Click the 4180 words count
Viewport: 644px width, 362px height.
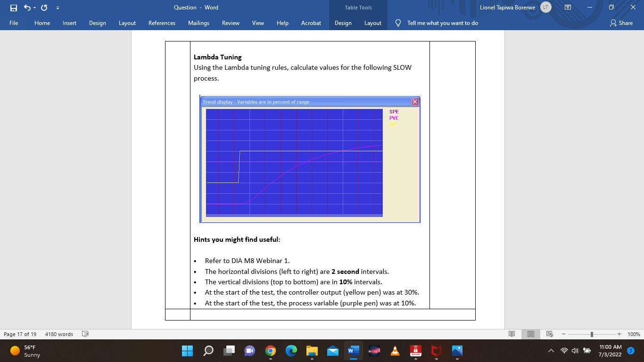click(59, 334)
